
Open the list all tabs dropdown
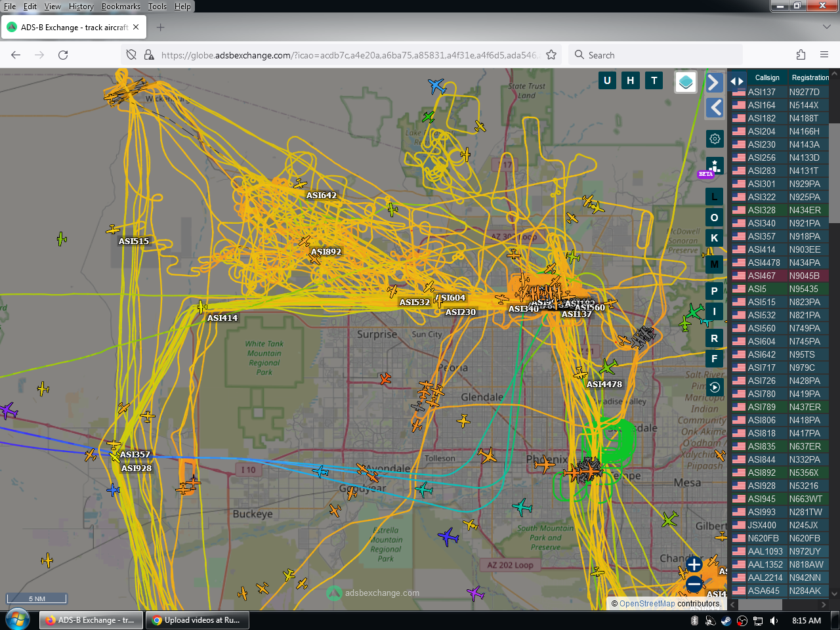826,28
